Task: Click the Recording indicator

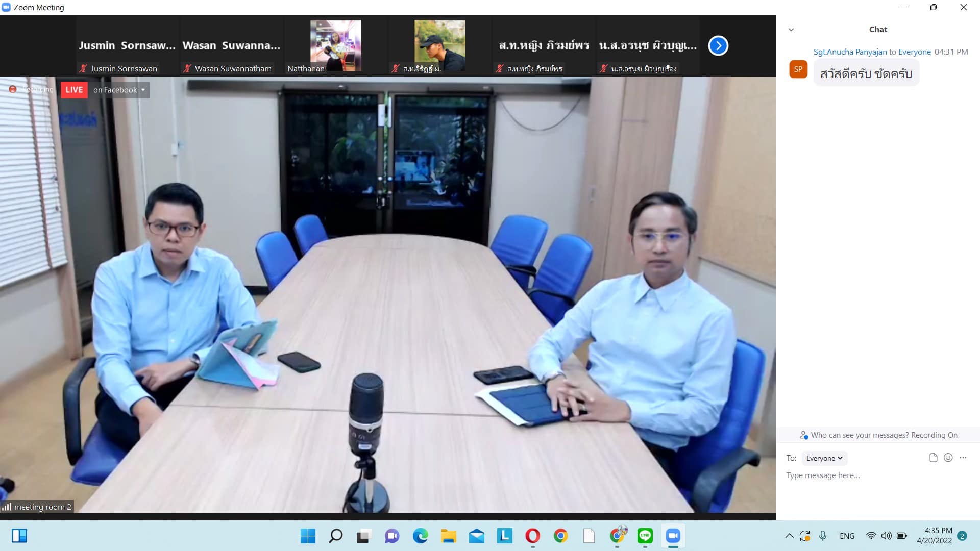Action: tap(32, 90)
